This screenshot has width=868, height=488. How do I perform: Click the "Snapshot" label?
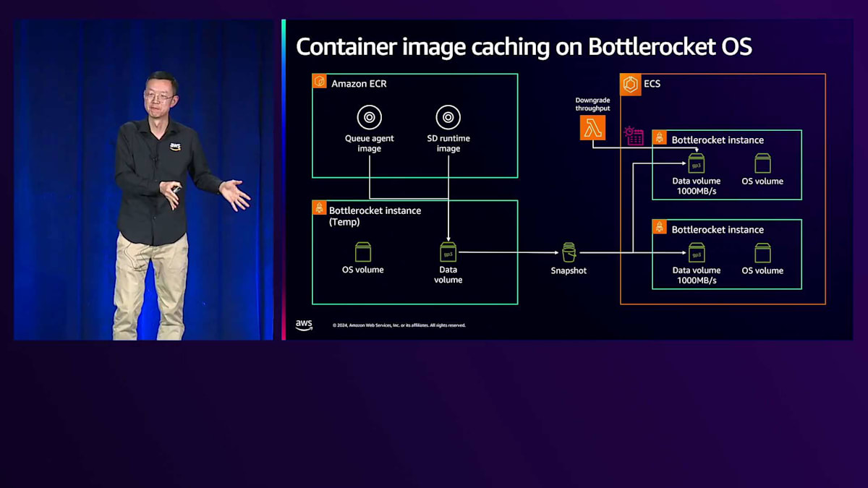(569, 270)
